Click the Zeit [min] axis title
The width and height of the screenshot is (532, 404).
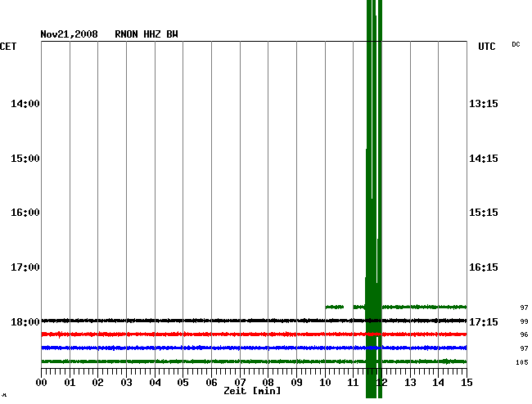[x=252, y=391]
